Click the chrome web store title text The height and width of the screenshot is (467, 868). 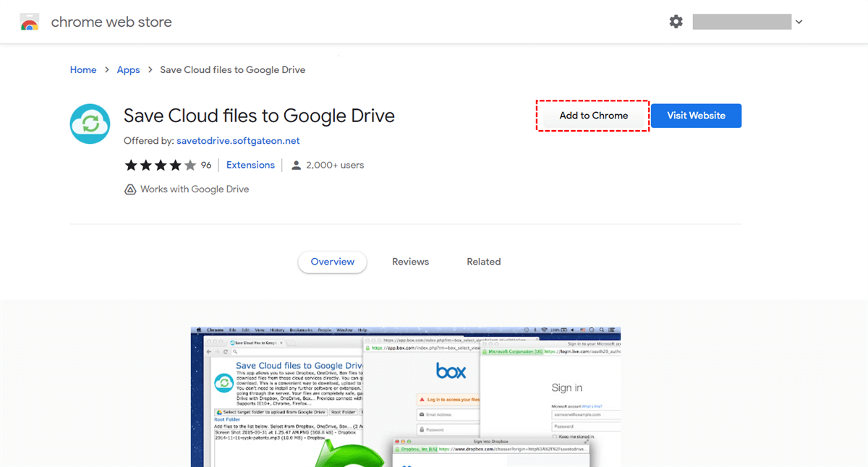tap(111, 22)
